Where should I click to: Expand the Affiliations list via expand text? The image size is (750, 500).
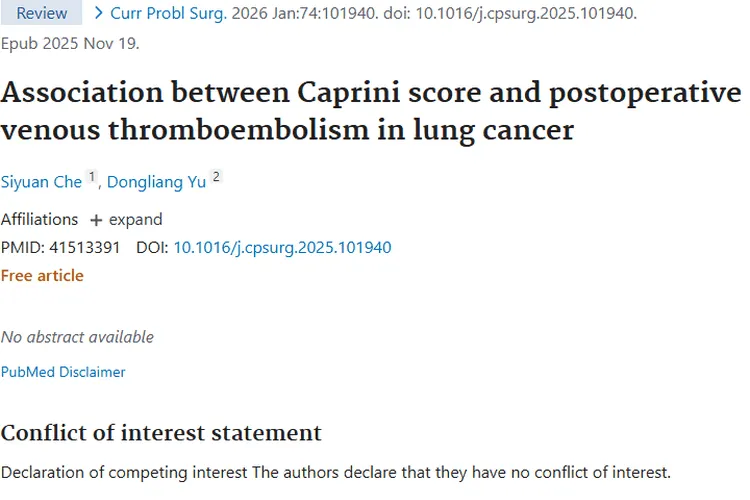135,219
